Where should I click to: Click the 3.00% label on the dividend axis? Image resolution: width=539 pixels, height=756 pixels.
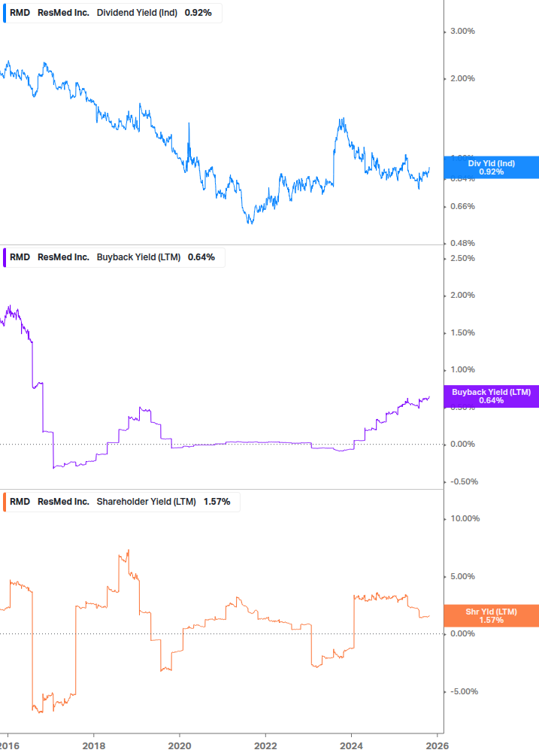point(462,31)
